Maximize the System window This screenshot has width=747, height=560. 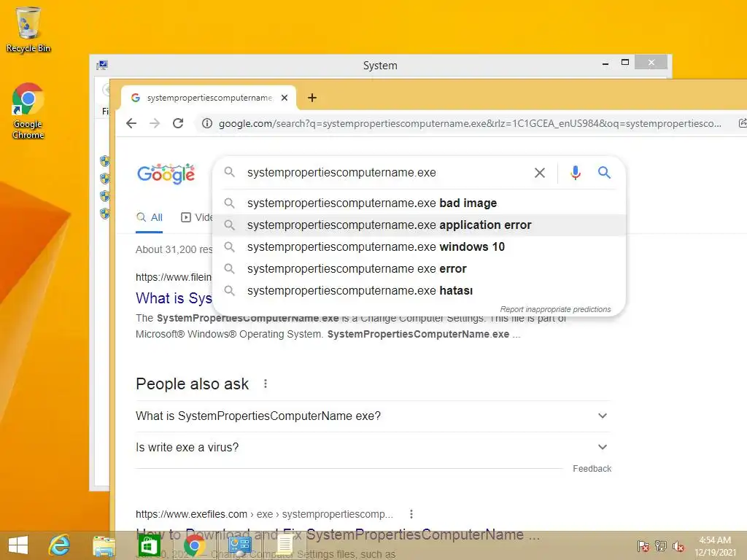click(x=625, y=63)
